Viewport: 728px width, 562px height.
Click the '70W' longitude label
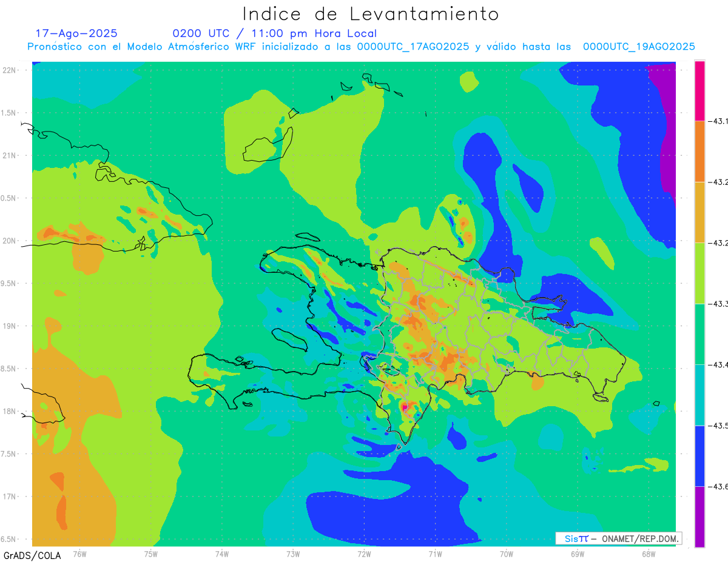pos(506,554)
